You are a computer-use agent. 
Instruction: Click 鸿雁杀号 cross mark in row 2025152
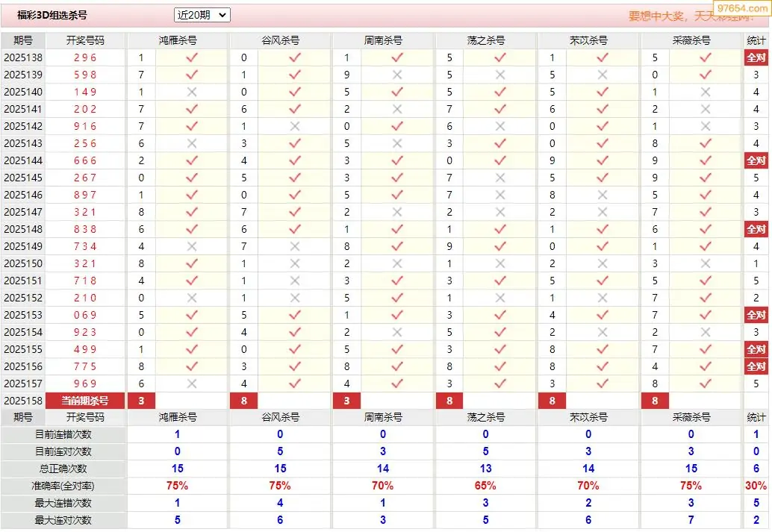pos(192,298)
